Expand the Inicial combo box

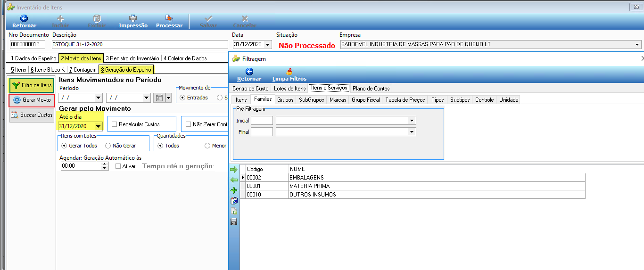(412, 121)
